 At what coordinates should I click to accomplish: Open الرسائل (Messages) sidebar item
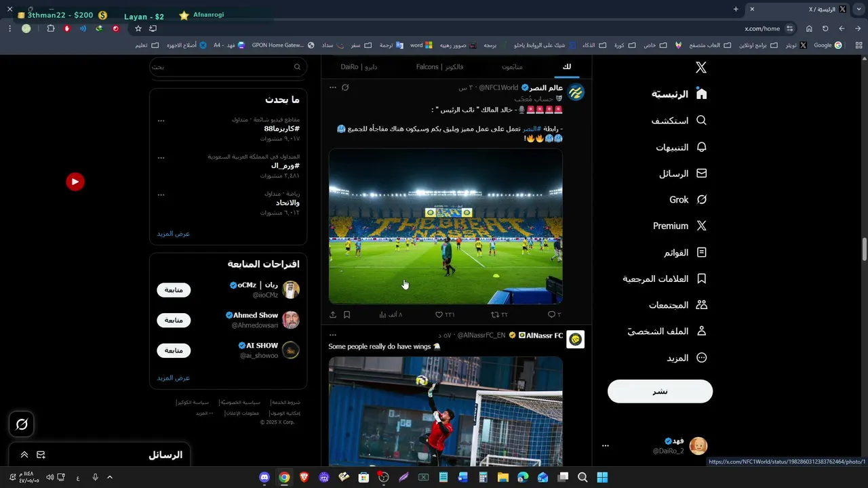[x=683, y=174]
